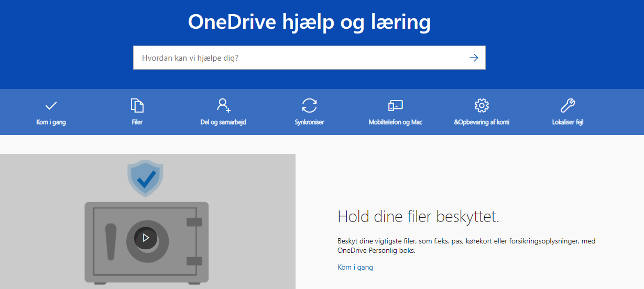The height and width of the screenshot is (289, 644).
Task: Click the search arrow submit icon
Action: [x=474, y=58]
